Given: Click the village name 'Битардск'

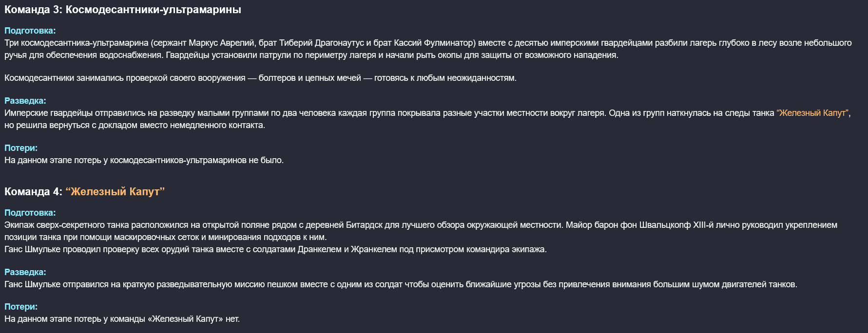Looking at the screenshot, I should [x=365, y=225].
